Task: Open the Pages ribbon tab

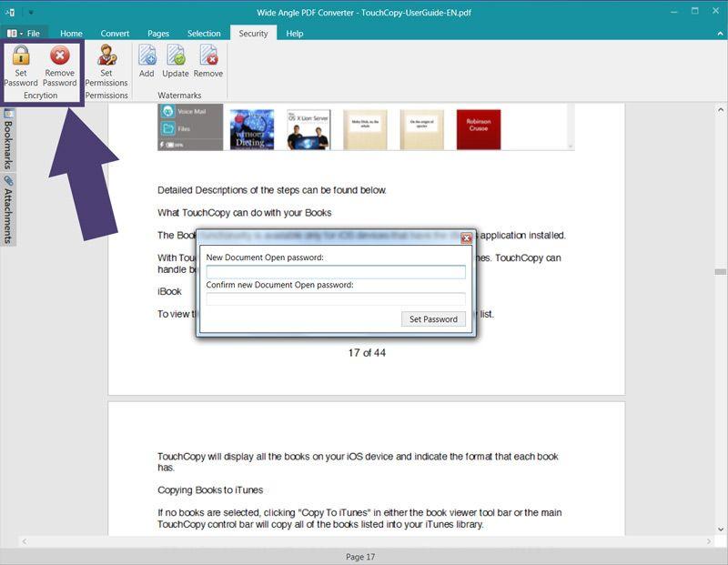Action: (x=158, y=34)
